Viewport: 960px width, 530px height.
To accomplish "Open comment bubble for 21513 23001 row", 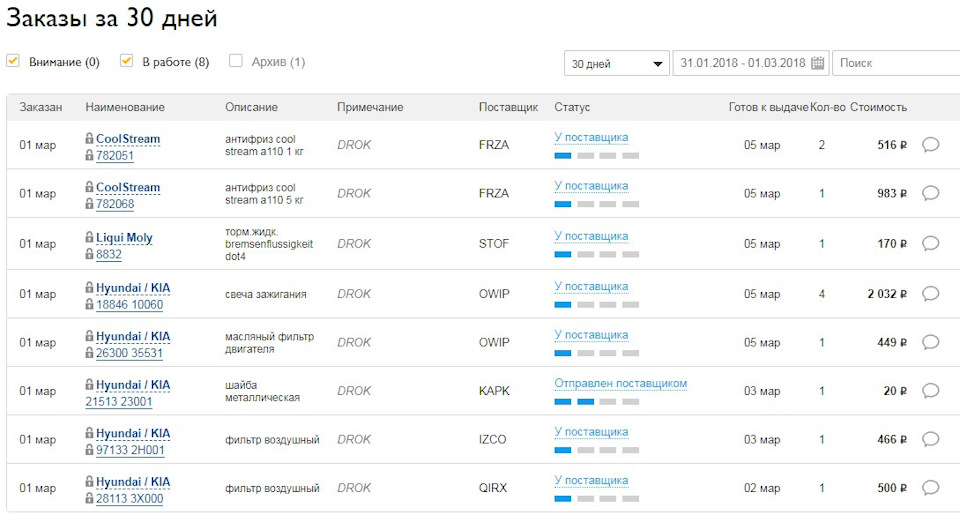I will click(x=931, y=390).
